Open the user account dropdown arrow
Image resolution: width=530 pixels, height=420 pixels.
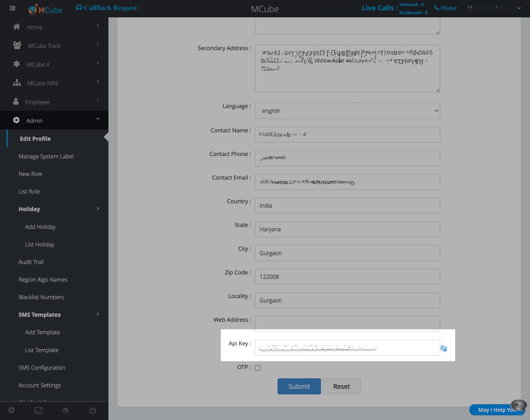[519, 8]
